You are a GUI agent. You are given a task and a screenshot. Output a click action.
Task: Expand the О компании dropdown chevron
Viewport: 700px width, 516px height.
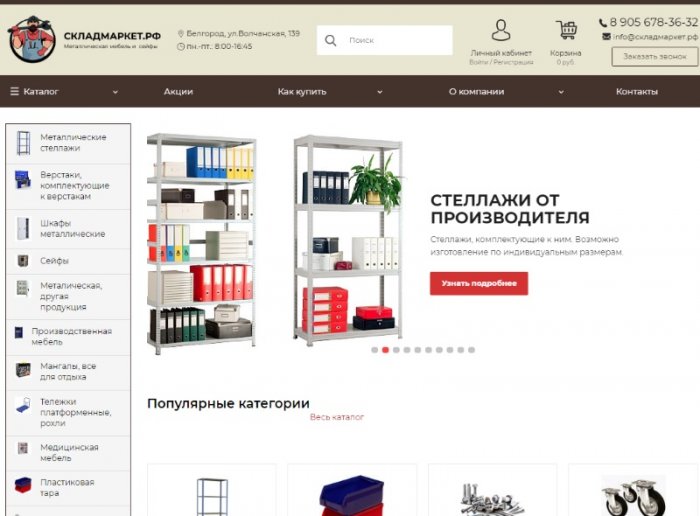pyautogui.click(x=561, y=92)
